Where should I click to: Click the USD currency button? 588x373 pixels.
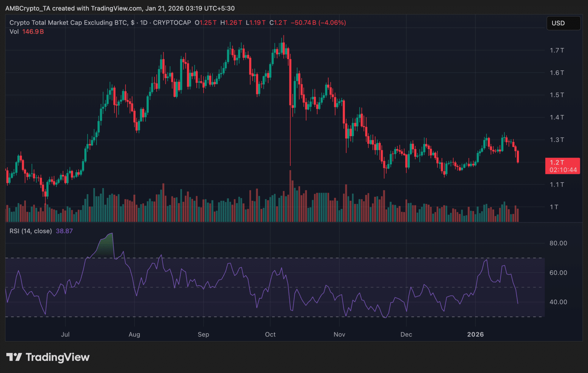[x=563, y=23]
